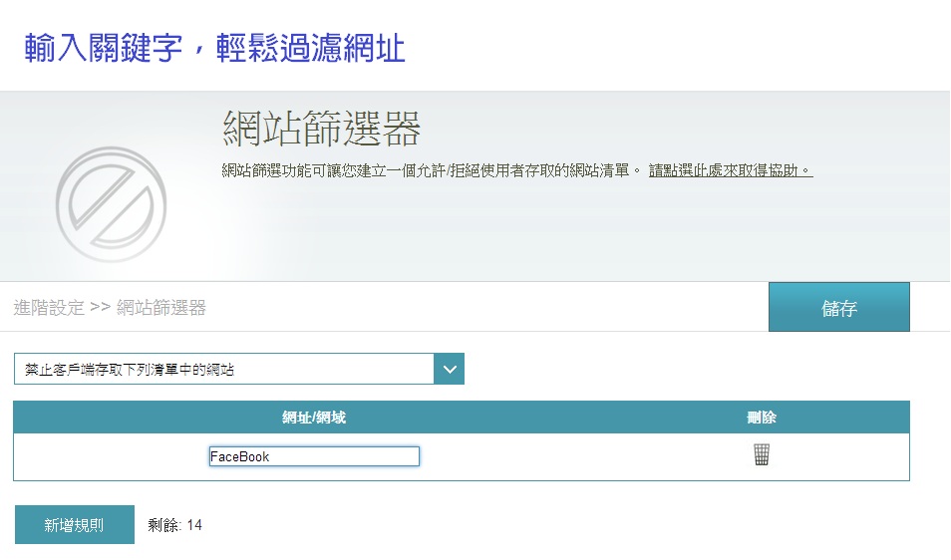This screenshot has width=951, height=560.
Task: Open the 禁止客戶端存取下列清單中的網站 combo box
Action: (224, 370)
